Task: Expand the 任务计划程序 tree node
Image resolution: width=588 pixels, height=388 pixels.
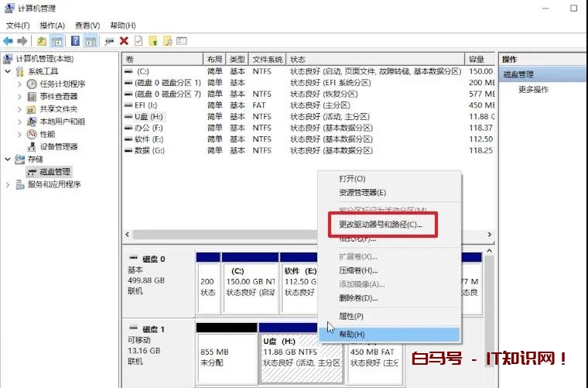Action: click(20, 84)
